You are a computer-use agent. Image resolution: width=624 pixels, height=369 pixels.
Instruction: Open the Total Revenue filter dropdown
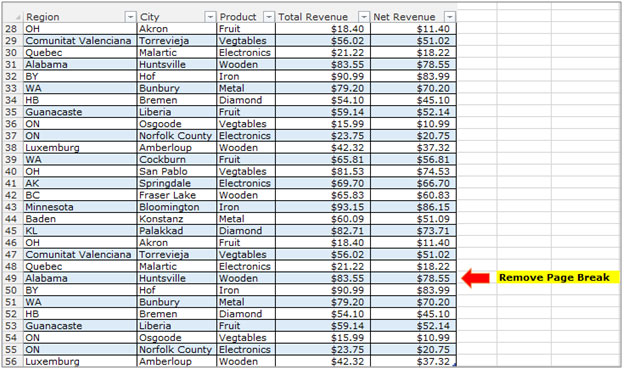pyautogui.click(x=364, y=17)
